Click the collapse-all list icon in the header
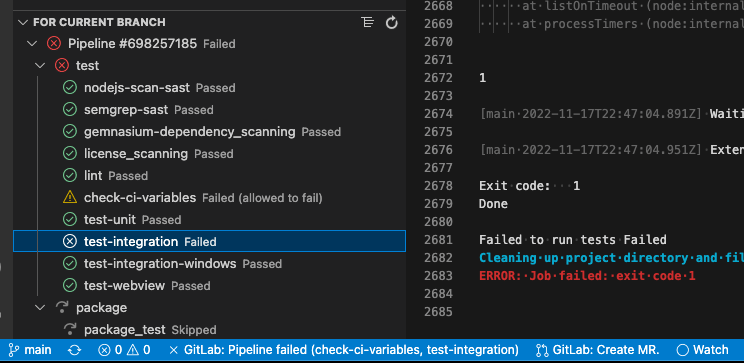The width and height of the screenshot is (744, 363). (367, 22)
